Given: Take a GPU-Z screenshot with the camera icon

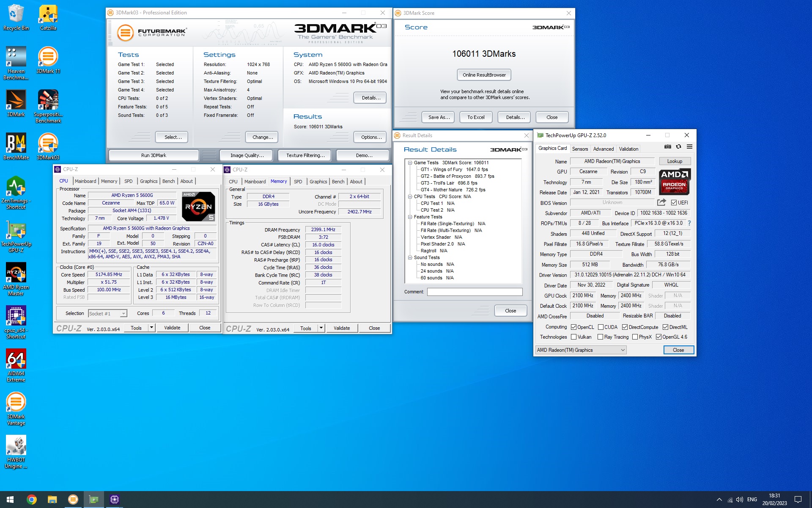Looking at the screenshot, I should point(667,147).
